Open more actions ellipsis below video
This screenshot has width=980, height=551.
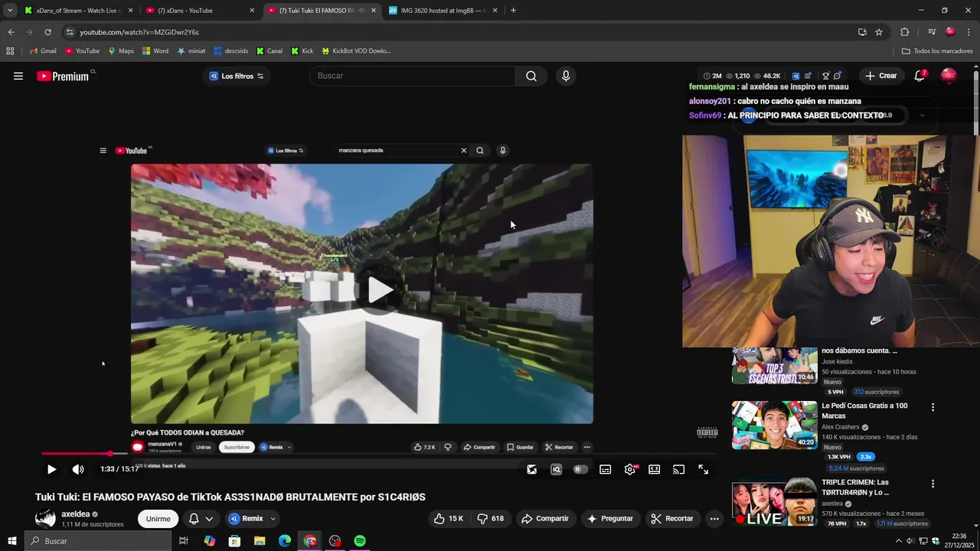(x=714, y=518)
